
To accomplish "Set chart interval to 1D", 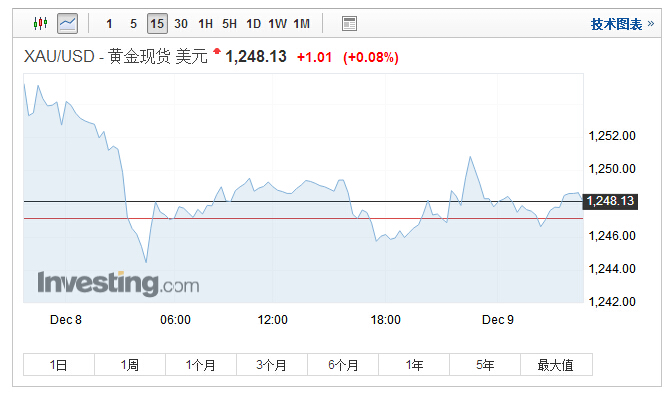I will coord(253,23).
